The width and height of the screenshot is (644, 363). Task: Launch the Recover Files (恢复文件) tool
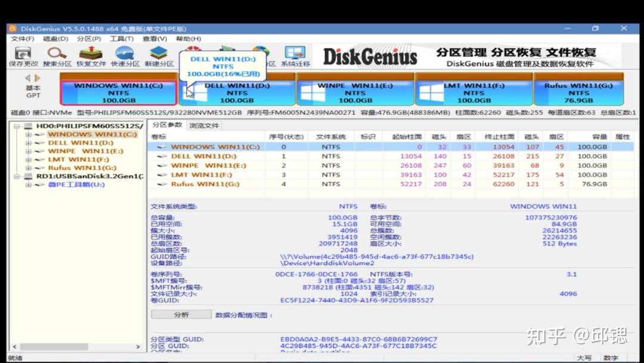[x=91, y=57]
